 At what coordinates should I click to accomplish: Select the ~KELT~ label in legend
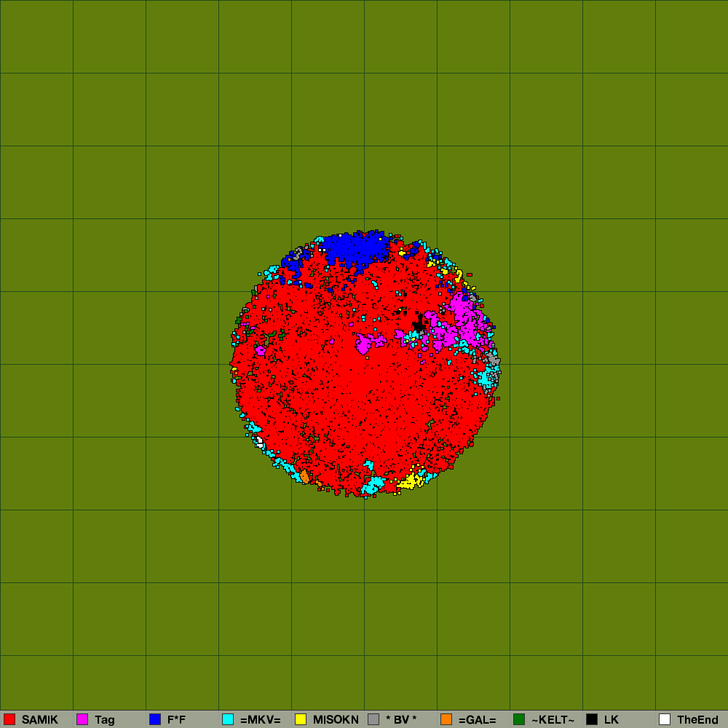click(553, 720)
